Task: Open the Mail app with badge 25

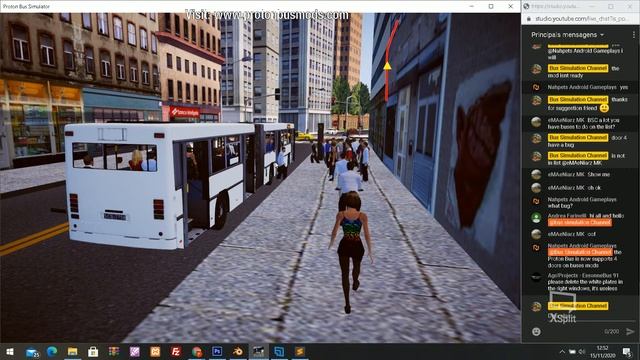Action: (32, 352)
